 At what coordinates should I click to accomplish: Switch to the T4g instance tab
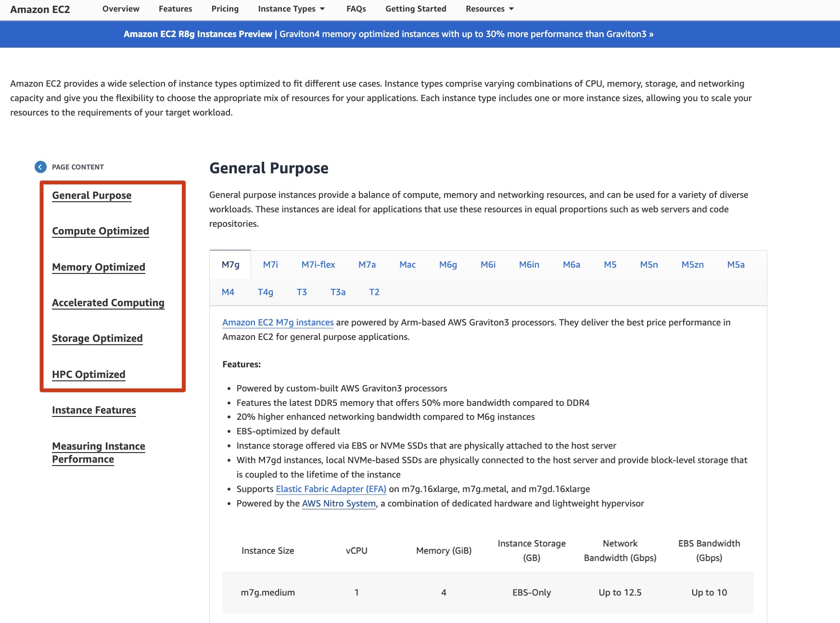point(265,292)
